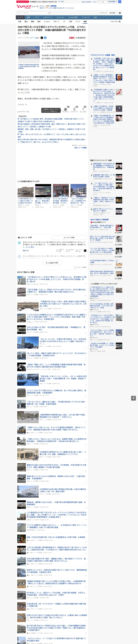Image resolution: width=138 pixels, height=644 pixels.
Task: Expand replies via 返信 1件
Action: coord(26,250)
